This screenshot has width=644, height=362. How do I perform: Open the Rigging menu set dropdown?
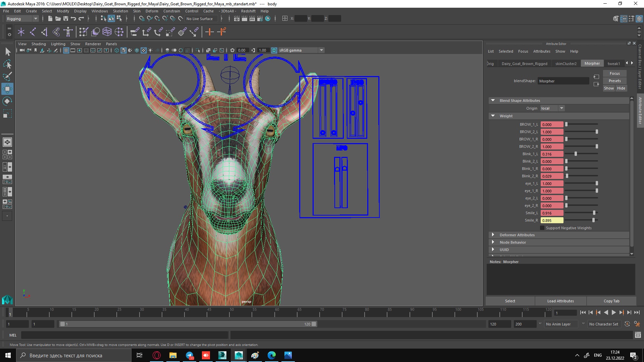pyautogui.click(x=22, y=19)
